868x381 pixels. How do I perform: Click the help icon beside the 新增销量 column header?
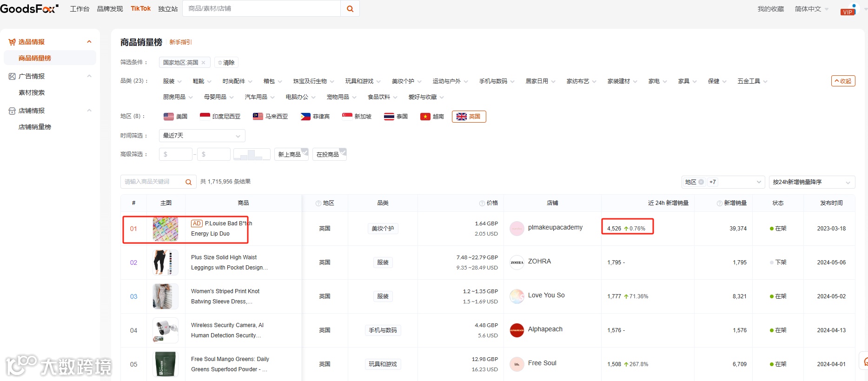[720, 204]
